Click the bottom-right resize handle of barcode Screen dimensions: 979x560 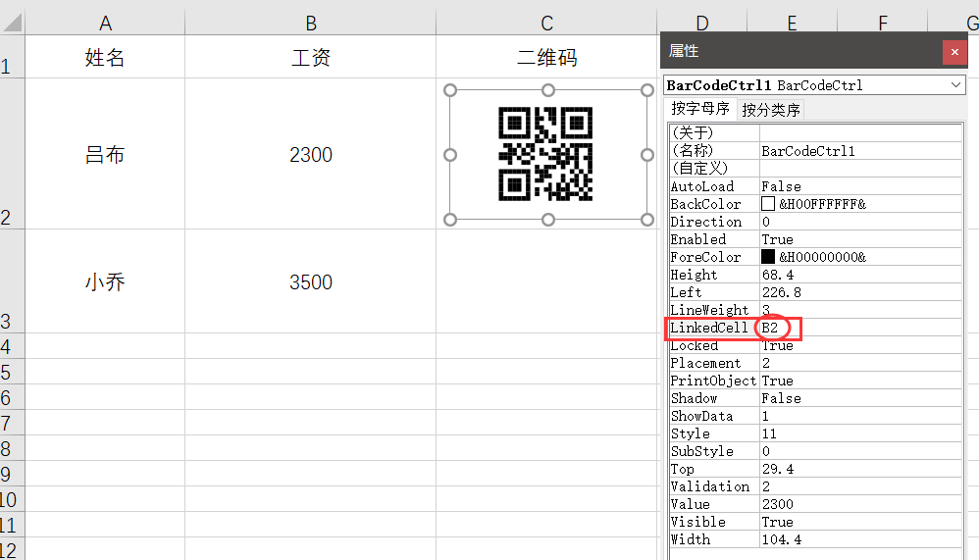(x=646, y=219)
